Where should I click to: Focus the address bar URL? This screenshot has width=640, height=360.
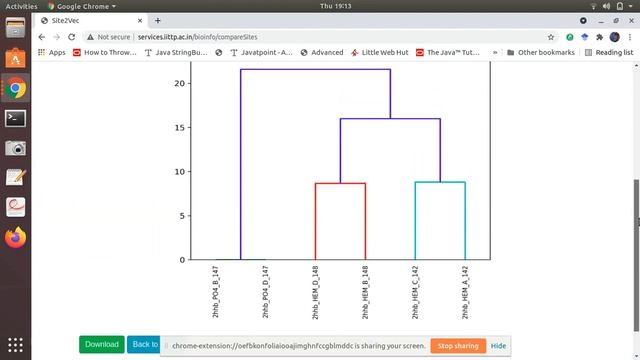tap(198, 37)
